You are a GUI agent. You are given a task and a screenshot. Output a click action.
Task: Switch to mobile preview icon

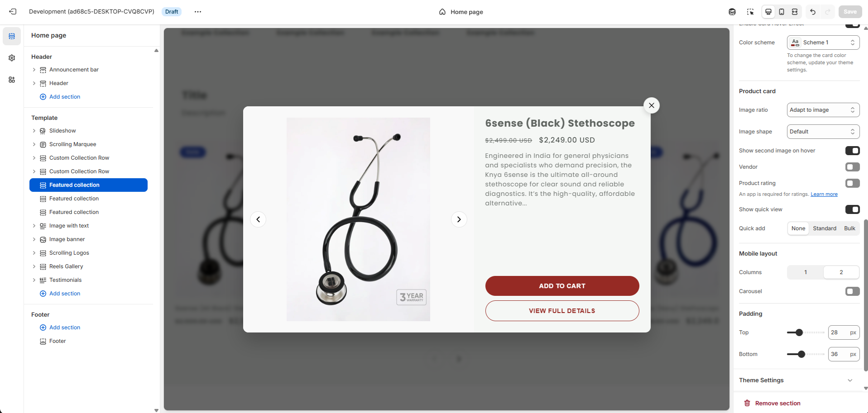782,12
